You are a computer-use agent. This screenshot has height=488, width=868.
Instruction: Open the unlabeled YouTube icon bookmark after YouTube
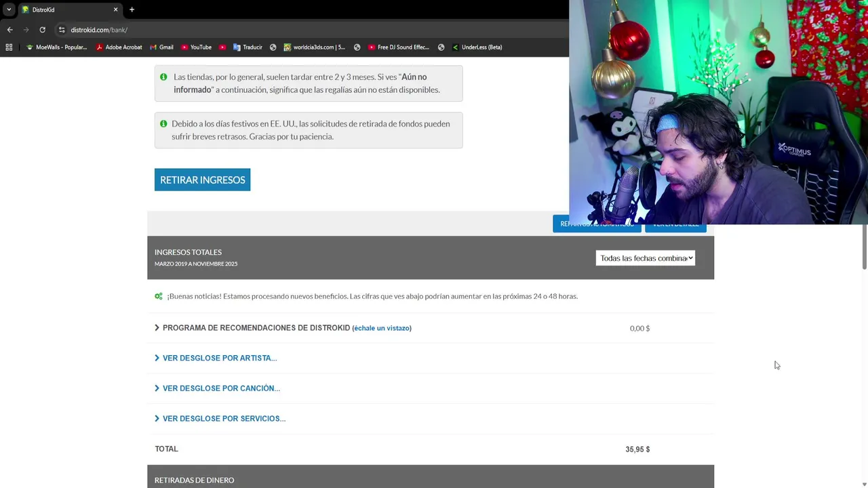[x=222, y=47]
